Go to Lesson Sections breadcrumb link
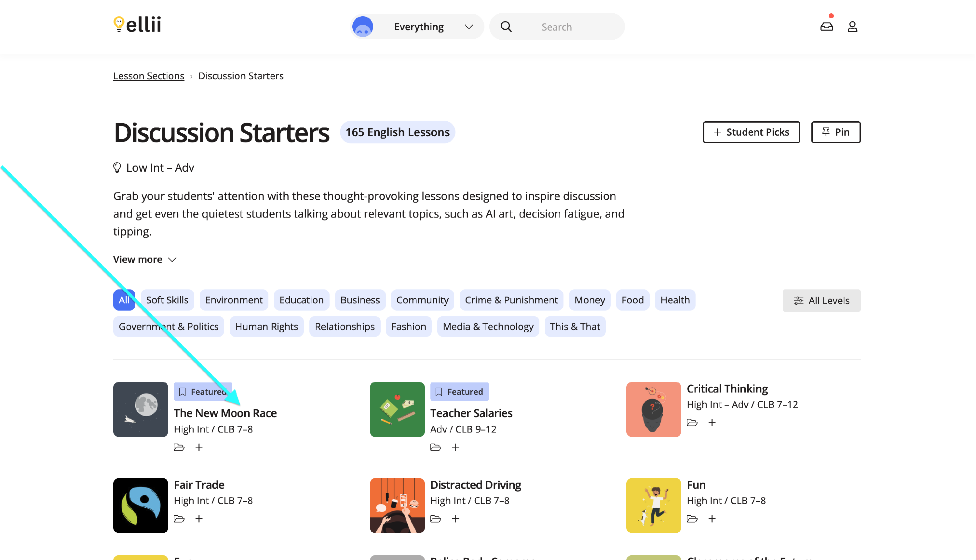This screenshot has height=560, width=976. (x=148, y=76)
